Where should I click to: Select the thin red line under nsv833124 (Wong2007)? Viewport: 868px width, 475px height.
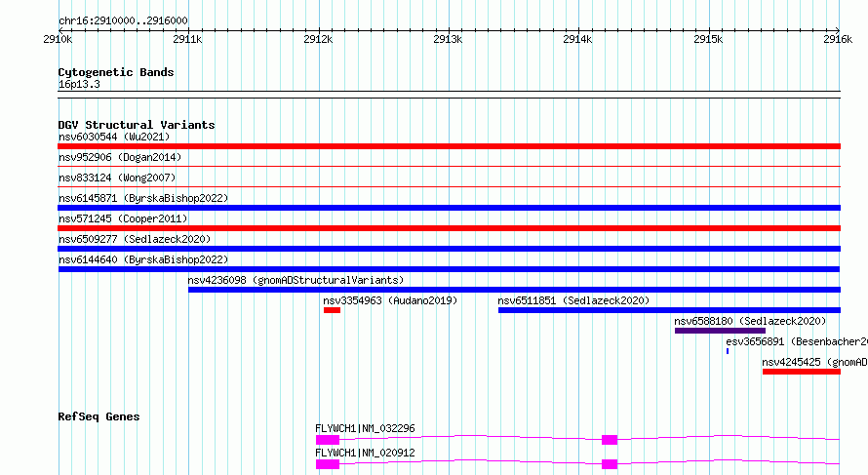449,186
